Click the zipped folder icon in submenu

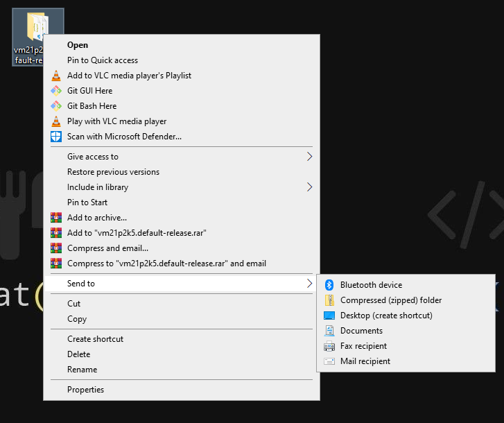pyautogui.click(x=329, y=300)
